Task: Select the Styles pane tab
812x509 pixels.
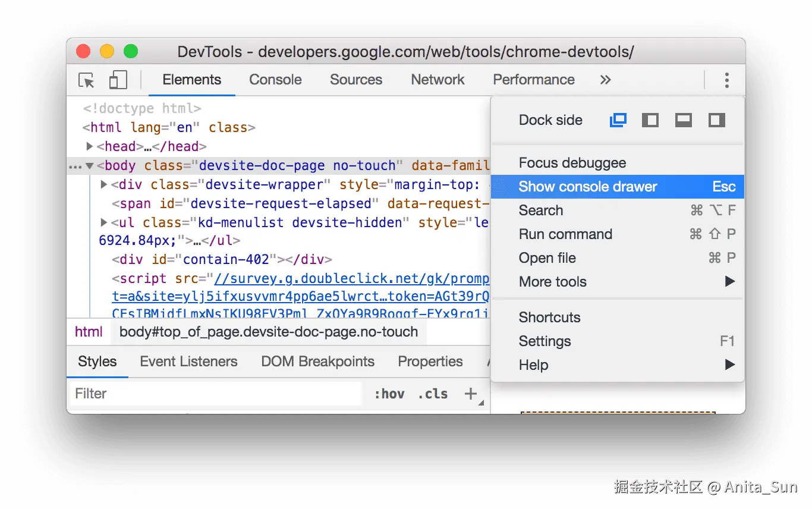Action: click(97, 362)
